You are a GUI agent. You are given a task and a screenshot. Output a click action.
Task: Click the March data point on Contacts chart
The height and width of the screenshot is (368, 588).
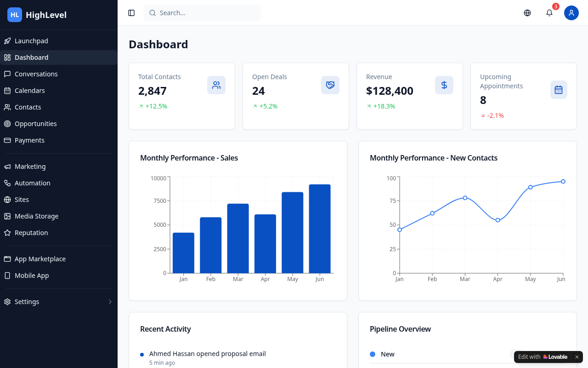[465, 198]
